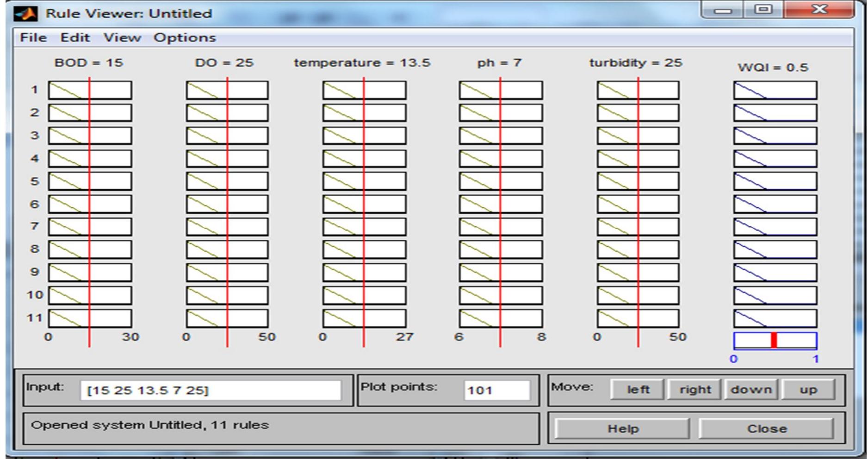The width and height of the screenshot is (868, 459).
Task: Select rule number 1
Action: point(34,90)
